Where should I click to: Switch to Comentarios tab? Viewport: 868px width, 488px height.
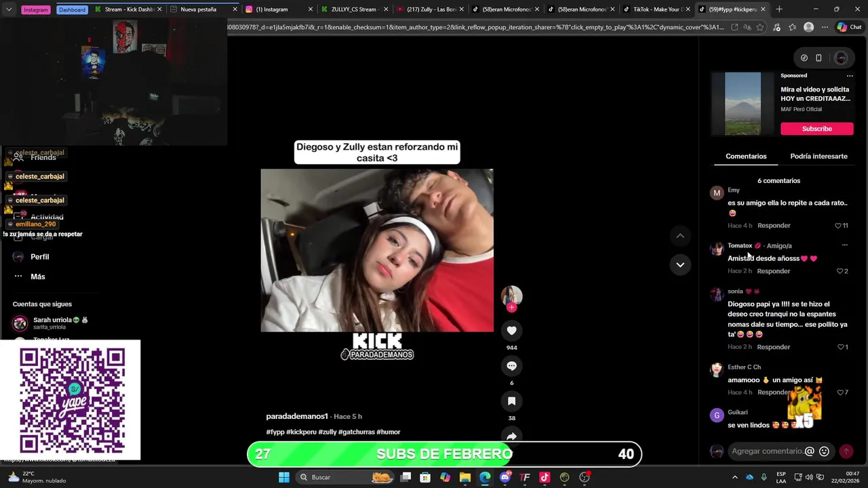pos(746,156)
